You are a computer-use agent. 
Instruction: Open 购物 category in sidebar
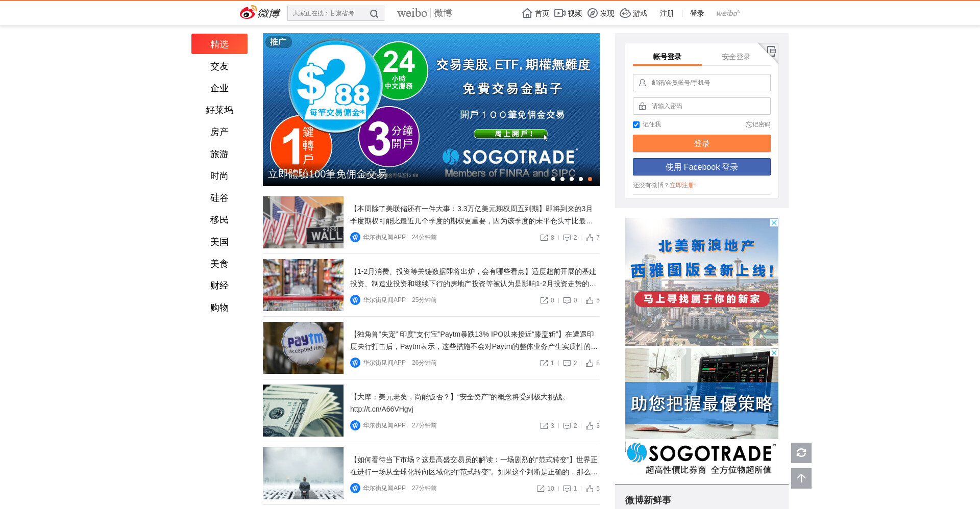pyautogui.click(x=219, y=308)
